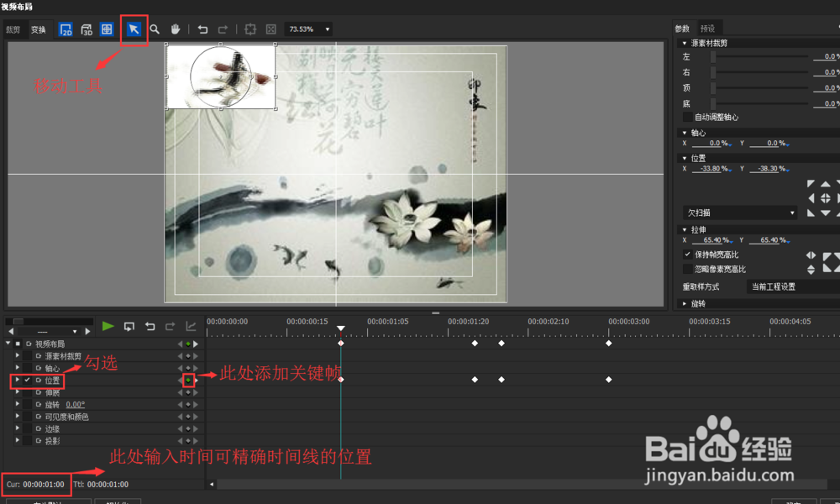Open the 预设 tab
This screenshot has height=504, width=840.
pos(707,29)
